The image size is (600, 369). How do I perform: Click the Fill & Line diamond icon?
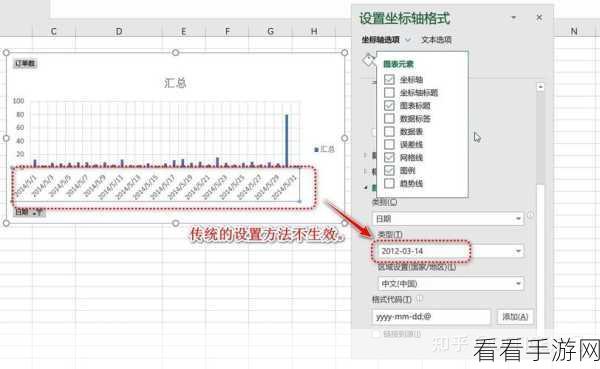tap(368, 60)
